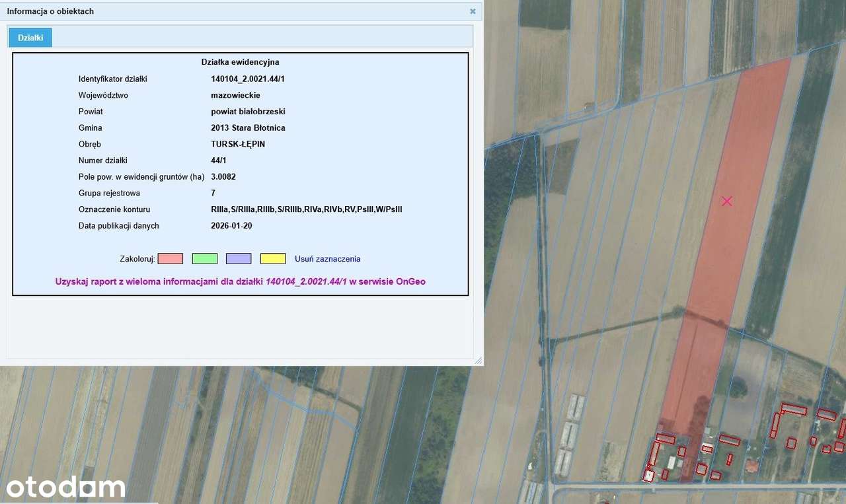Click the Identyfikator działki label

pos(112,79)
